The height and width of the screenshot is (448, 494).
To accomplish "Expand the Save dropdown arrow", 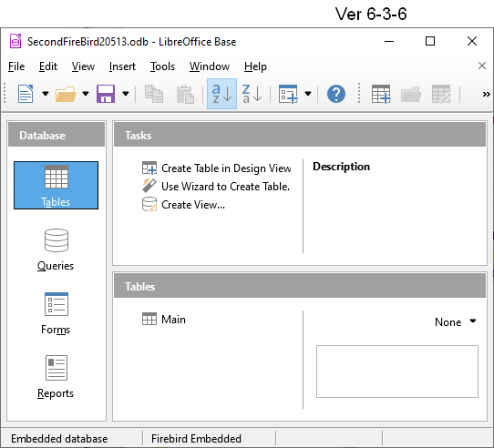I will (126, 94).
